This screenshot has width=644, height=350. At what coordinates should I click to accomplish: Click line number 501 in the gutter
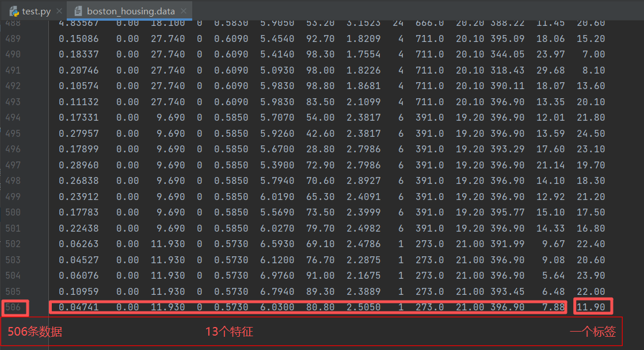click(13, 228)
